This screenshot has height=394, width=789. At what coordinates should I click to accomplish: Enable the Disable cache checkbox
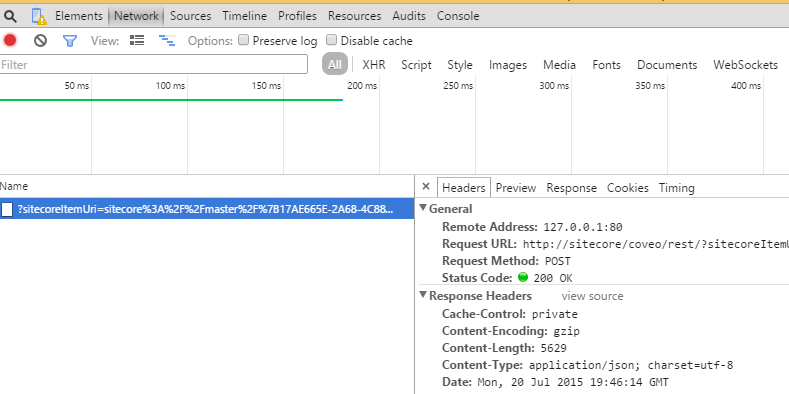tap(331, 40)
